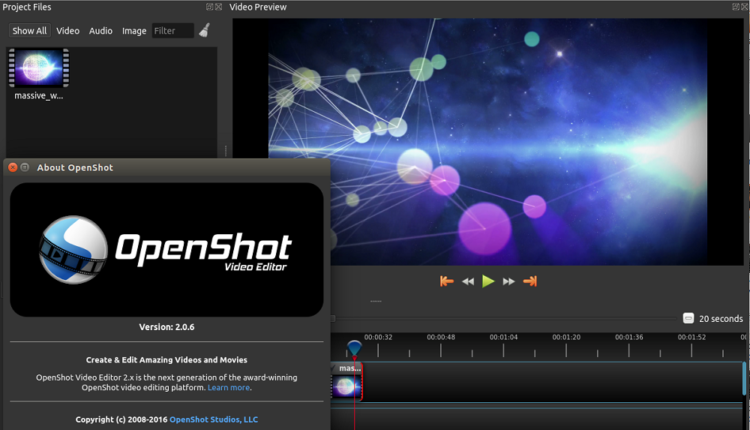Clear the filter with the broom icon
The height and width of the screenshot is (430, 750).
point(205,30)
